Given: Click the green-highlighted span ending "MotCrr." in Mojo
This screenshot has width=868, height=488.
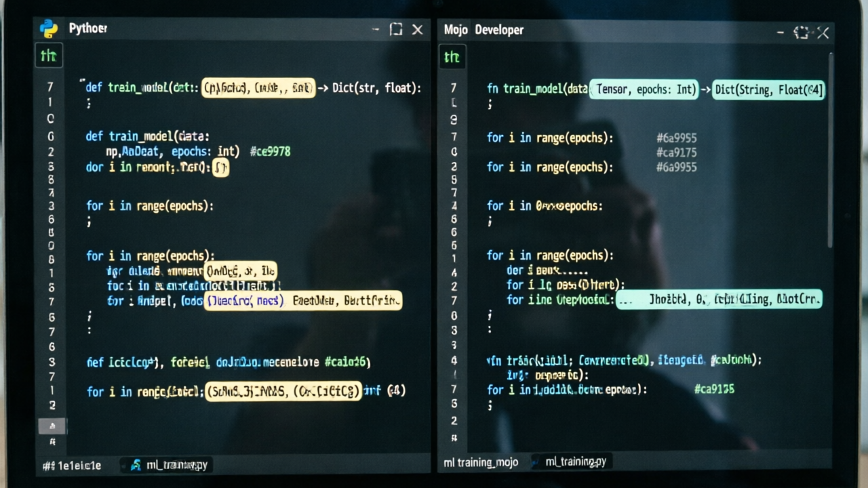Looking at the screenshot, I should point(719,299).
